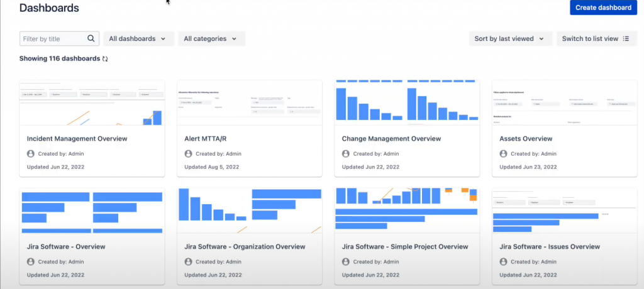Open the All categories dropdown
This screenshot has width=644, height=289.
[211, 39]
